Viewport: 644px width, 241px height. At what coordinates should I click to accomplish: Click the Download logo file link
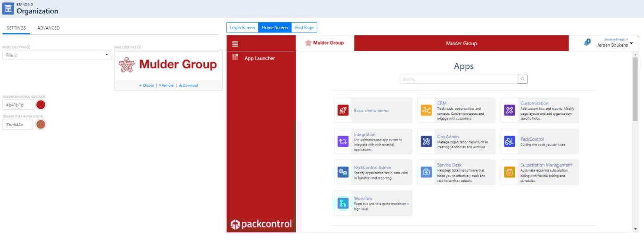188,85
